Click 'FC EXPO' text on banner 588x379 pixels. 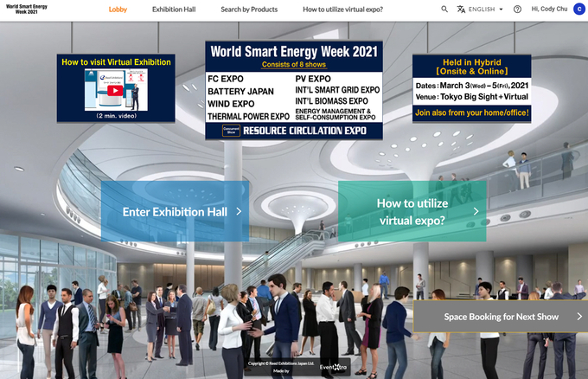(x=226, y=79)
